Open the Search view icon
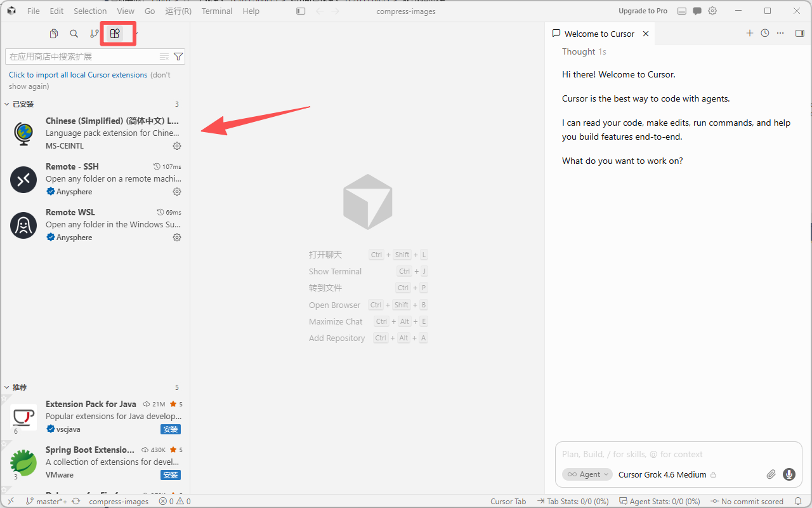 point(74,34)
